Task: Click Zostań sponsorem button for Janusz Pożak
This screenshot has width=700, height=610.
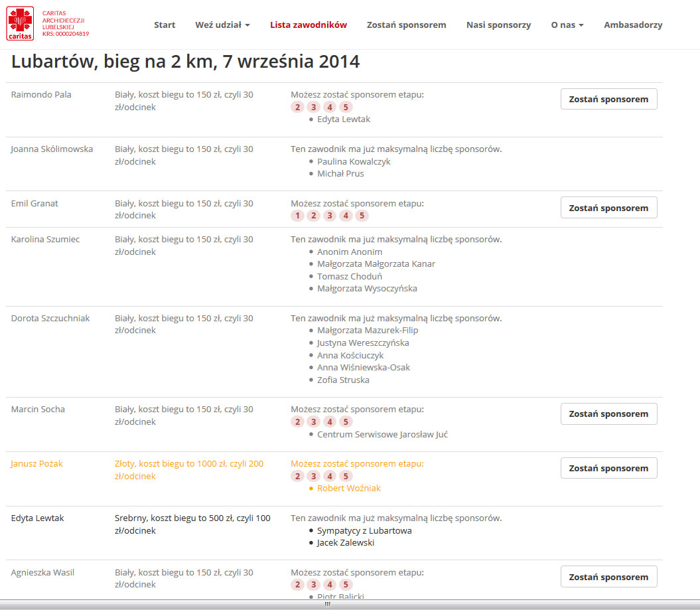Action: point(609,468)
